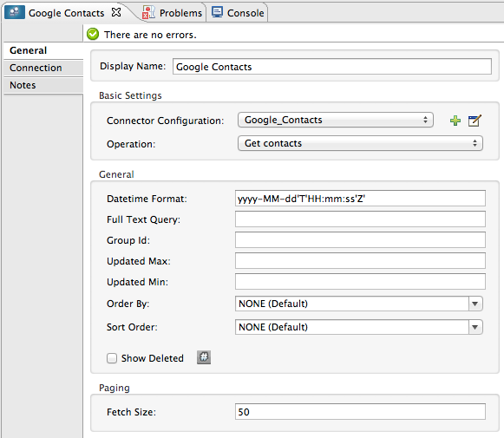Image resolution: width=504 pixels, height=438 pixels.
Task: Click the 'There are no errors.' message
Action: point(150,35)
